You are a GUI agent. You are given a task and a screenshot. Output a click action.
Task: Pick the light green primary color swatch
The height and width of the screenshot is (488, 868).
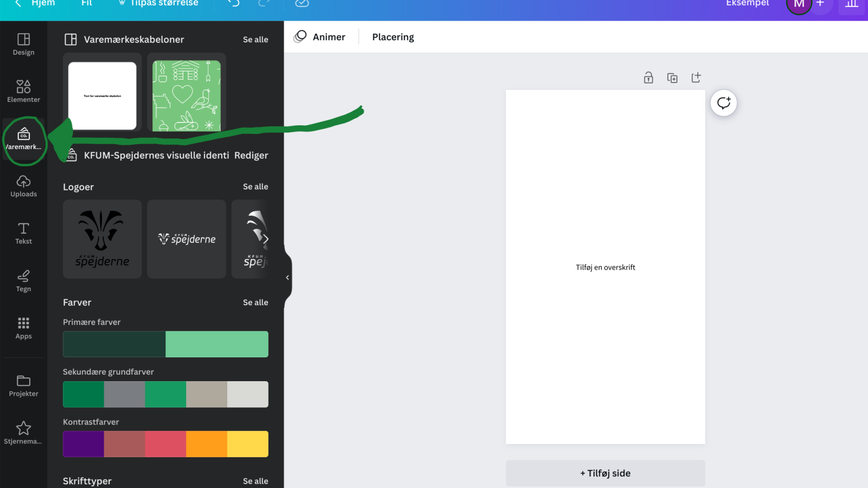(x=216, y=344)
